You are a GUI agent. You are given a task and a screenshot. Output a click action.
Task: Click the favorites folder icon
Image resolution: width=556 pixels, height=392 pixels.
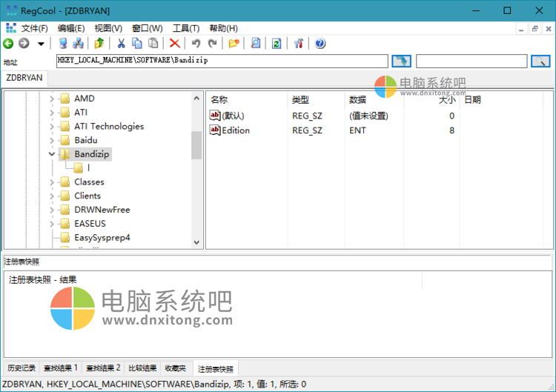click(x=234, y=44)
